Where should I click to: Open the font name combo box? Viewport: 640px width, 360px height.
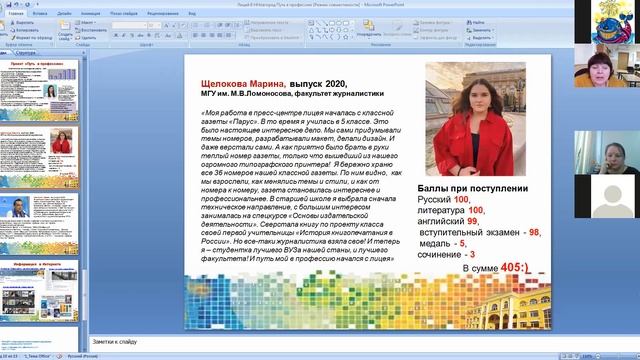click(x=129, y=25)
